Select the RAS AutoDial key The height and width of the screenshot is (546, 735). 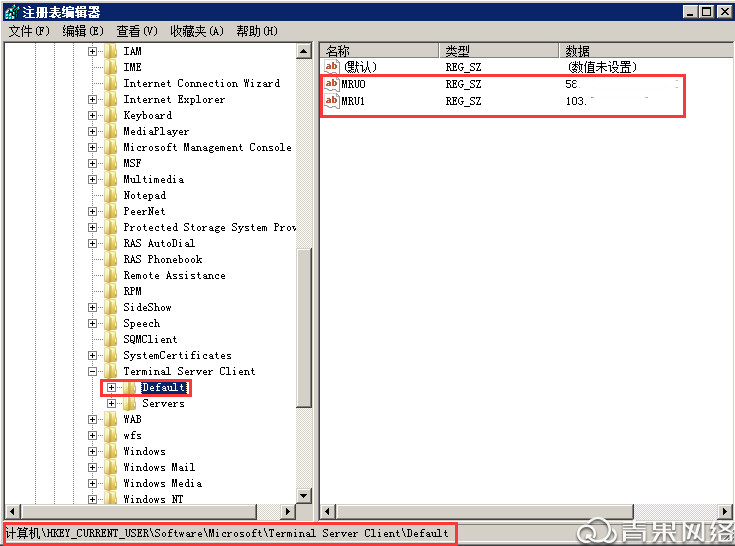click(x=159, y=243)
